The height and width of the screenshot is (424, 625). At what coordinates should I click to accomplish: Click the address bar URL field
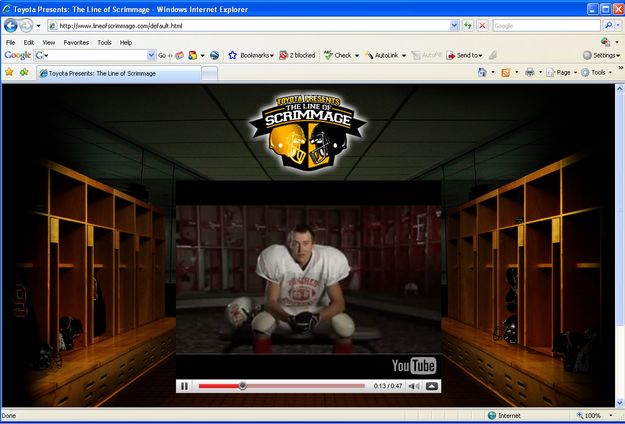pos(250,26)
